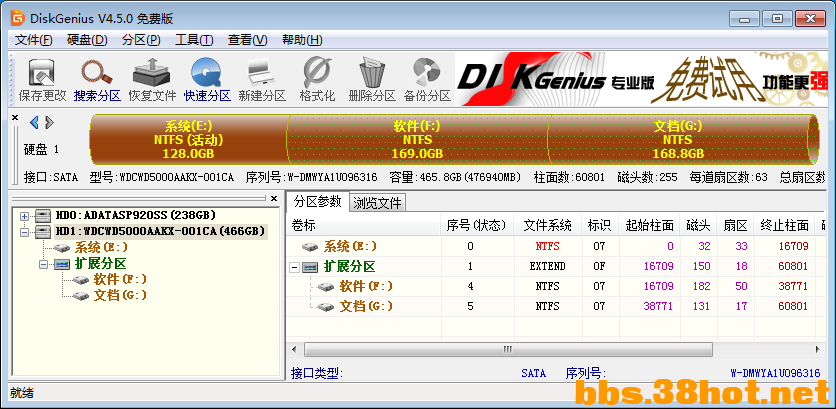Image resolution: width=836 pixels, height=409 pixels.
Task: Click the 系统(E:) drive icon in the tree
Action: [x=62, y=248]
